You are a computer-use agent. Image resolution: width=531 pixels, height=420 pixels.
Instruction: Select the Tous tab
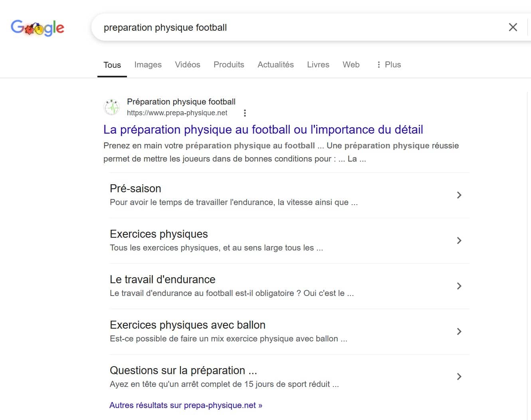112,65
